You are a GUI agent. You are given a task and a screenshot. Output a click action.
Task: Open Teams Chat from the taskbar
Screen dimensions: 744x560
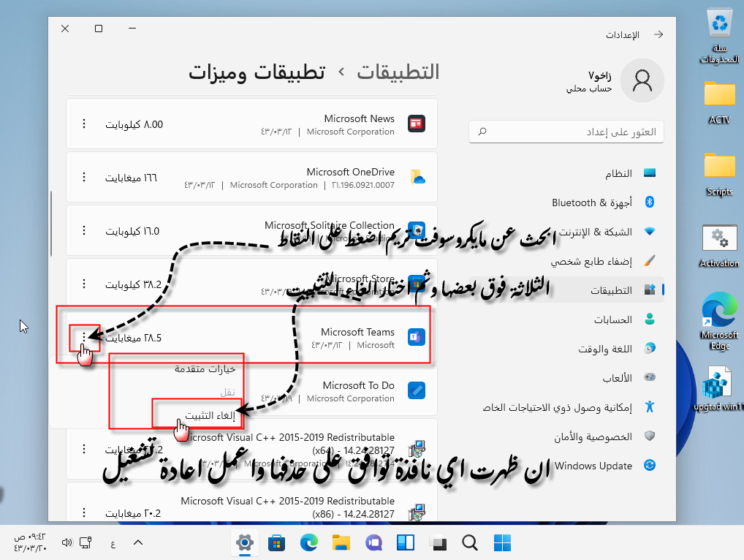tap(373, 542)
